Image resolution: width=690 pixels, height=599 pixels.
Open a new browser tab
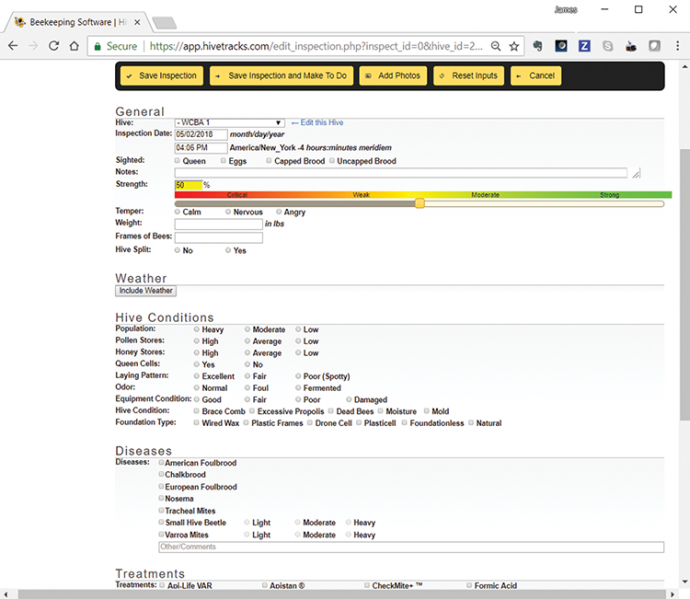click(x=164, y=22)
